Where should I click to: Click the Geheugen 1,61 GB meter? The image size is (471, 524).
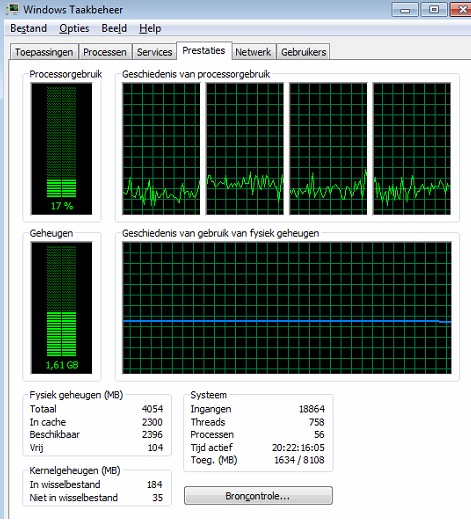[62, 308]
